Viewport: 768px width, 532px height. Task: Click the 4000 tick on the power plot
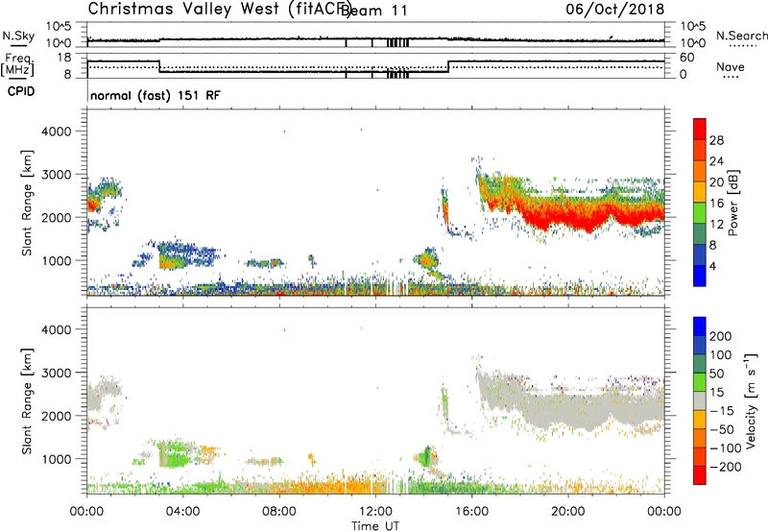57,132
